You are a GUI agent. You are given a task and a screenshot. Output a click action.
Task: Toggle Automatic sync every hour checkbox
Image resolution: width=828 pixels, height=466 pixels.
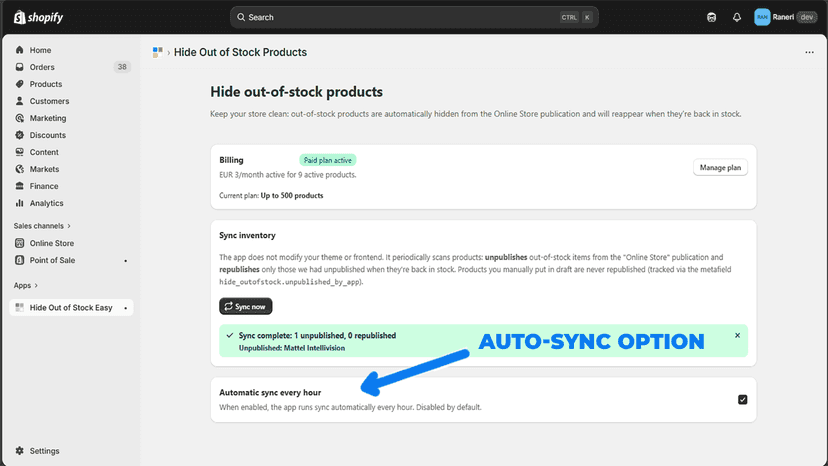[742, 399]
